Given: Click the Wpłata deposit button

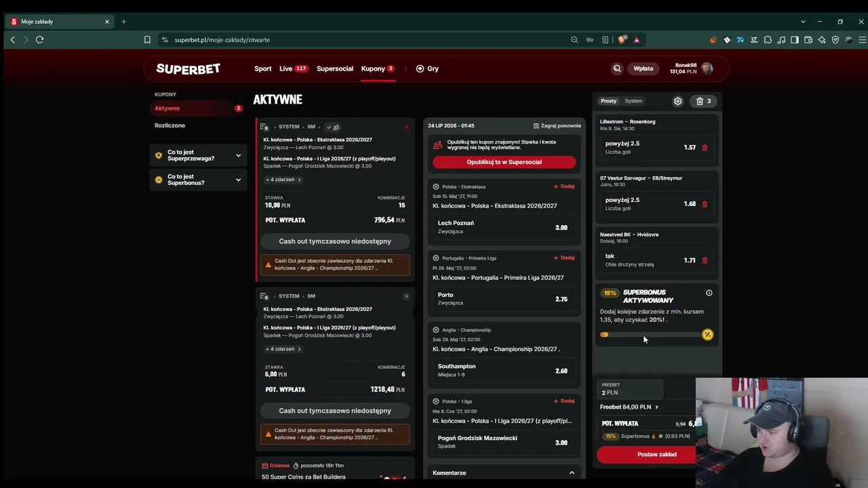Looking at the screenshot, I should (644, 68).
